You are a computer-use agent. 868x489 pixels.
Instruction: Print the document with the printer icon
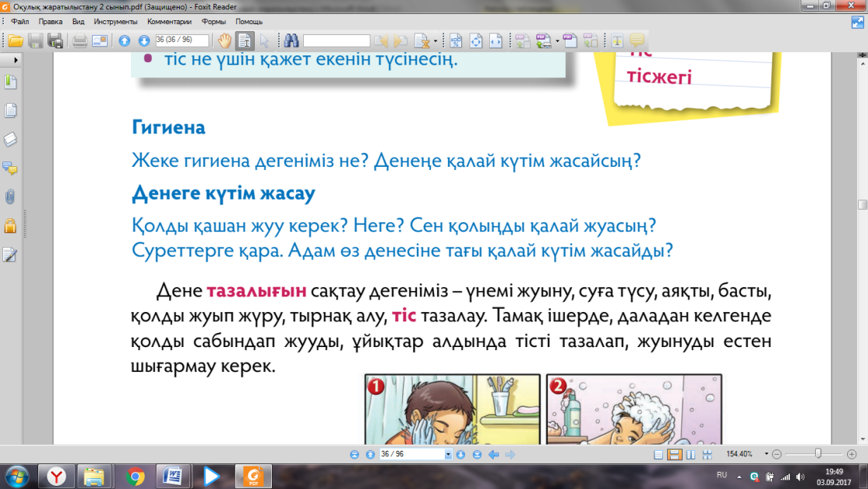tap(79, 41)
